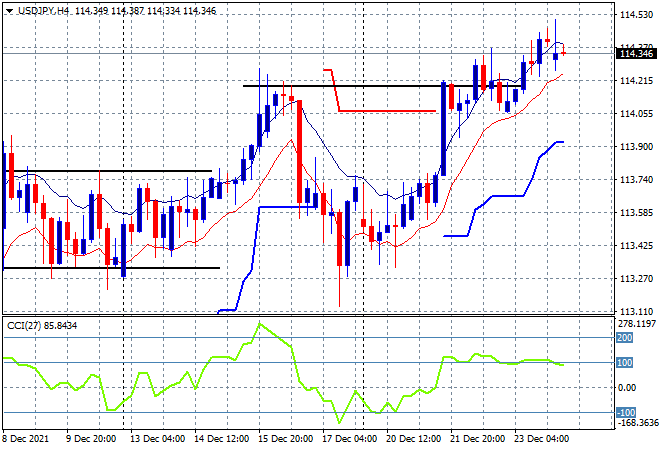Click the 114.055 price axis label
Screen dimensions: 660x450
636,114
